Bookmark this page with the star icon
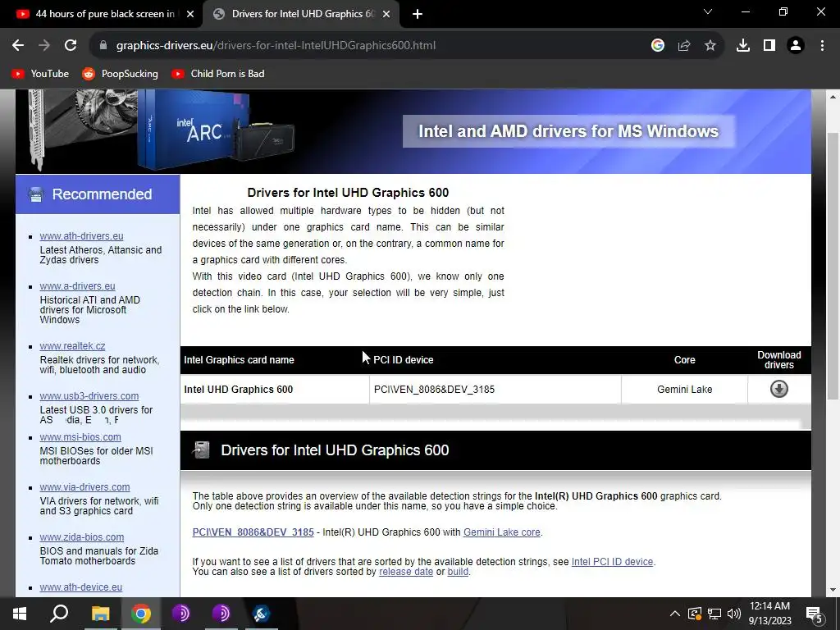 (x=710, y=46)
